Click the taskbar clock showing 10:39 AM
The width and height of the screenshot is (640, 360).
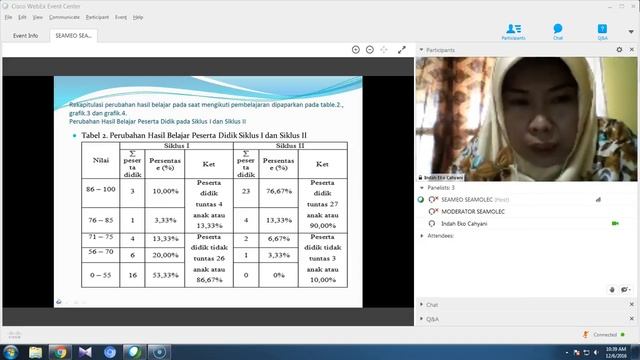[x=616, y=352]
